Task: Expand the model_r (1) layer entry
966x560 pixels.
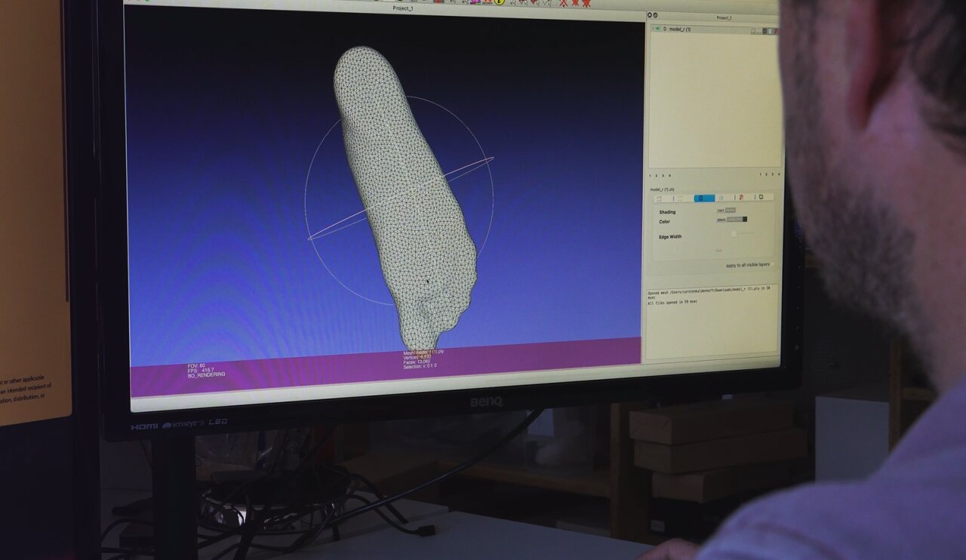Action: [652, 28]
